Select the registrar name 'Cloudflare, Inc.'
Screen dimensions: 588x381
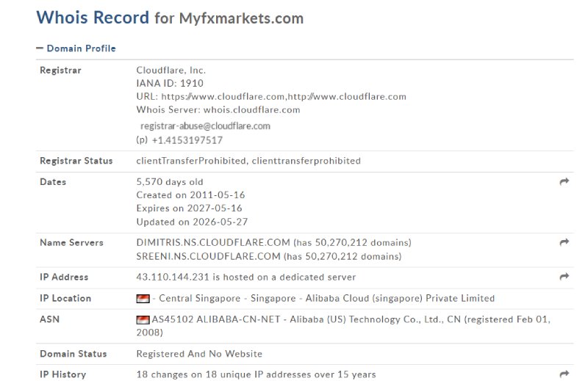point(171,70)
